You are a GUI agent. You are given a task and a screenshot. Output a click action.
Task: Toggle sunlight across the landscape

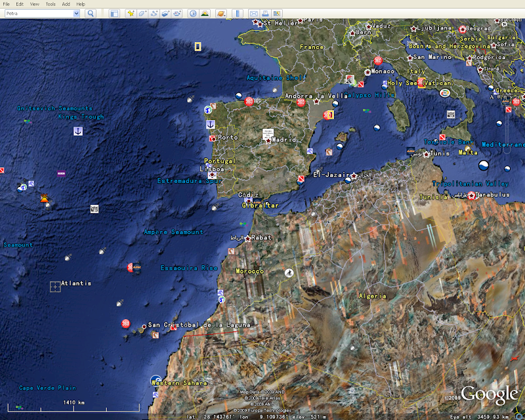click(x=205, y=13)
